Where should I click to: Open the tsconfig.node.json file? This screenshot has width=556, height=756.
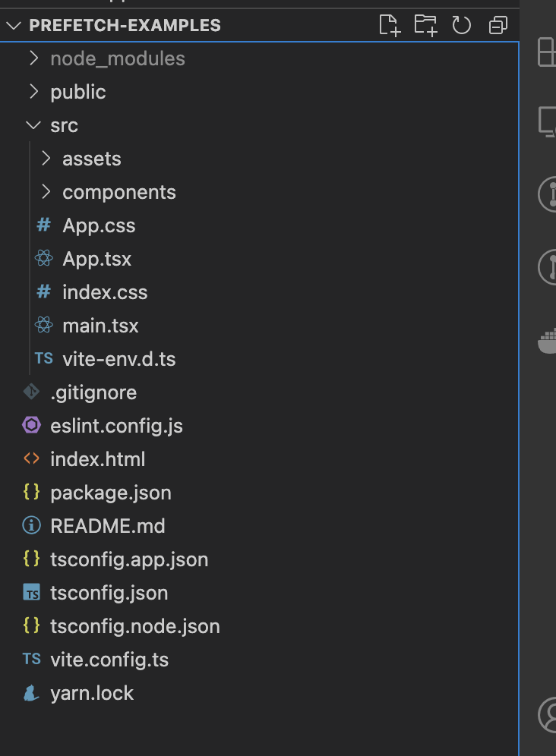tap(135, 627)
